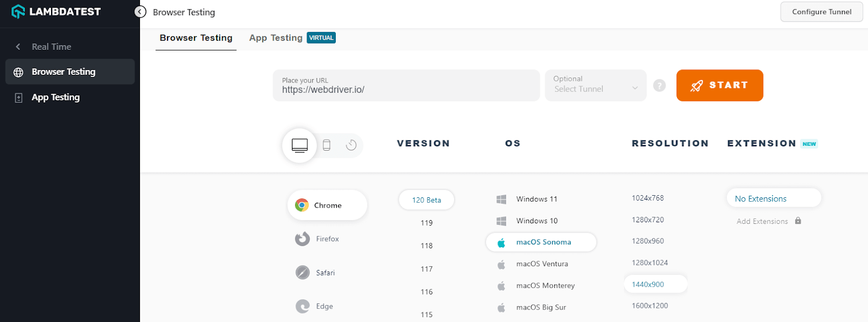Select 1280x960 resolution
Screen dimensions: 868x322
coord(648,241)
